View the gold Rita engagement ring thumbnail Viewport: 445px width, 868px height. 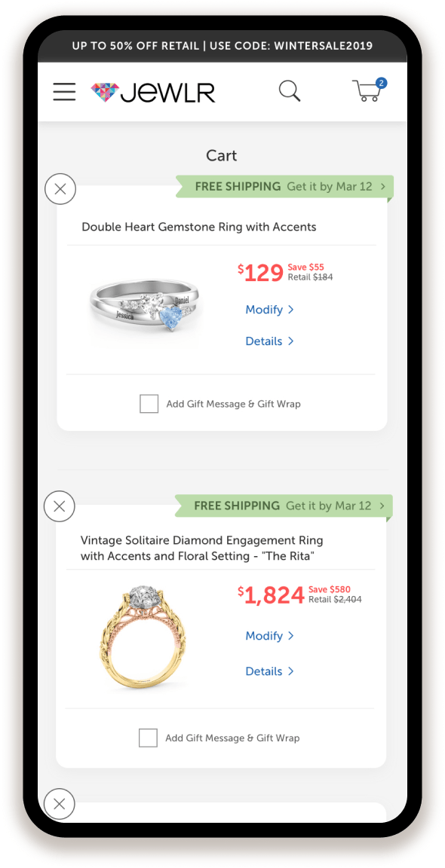(143, 637)
